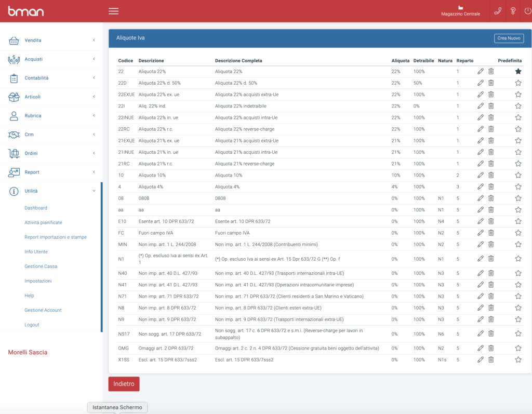Open Gestione Cassa submenu item
Image resolution: width=532 pixels, height=414 pixels.
pyautogui.click(x=41, y=266)
